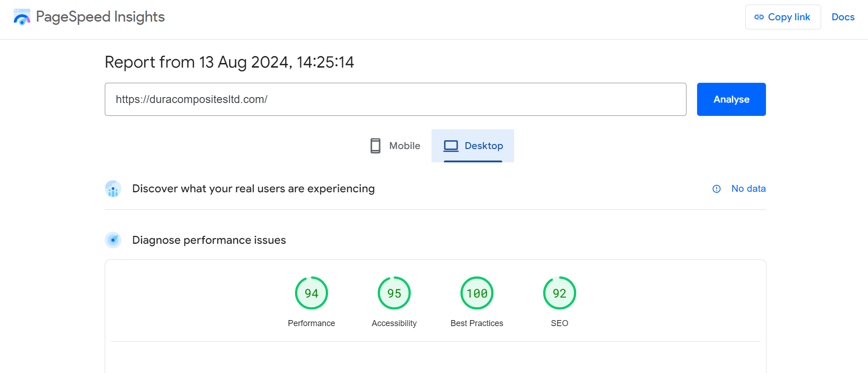Click the mobile phone icon
The width and height of the screenshot is (868, 373).
point(375,146)
